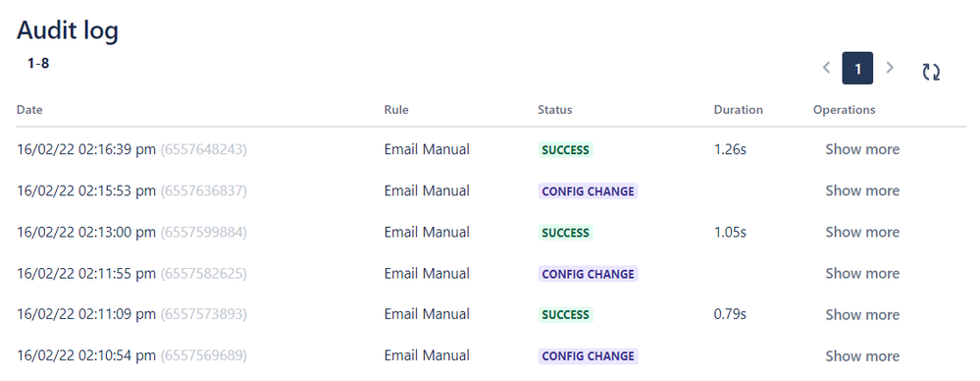Open Show more for 02:10:54 pm entry

pos(862,356)
